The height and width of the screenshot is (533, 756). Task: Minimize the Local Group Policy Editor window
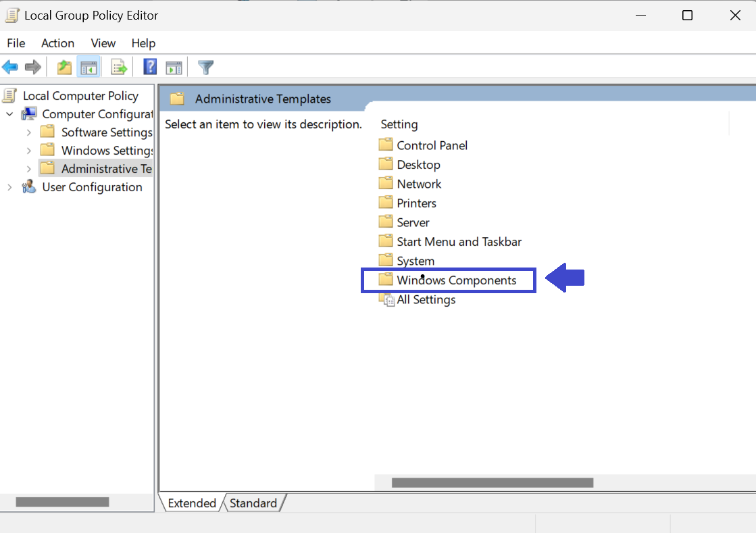coord(640,16)
